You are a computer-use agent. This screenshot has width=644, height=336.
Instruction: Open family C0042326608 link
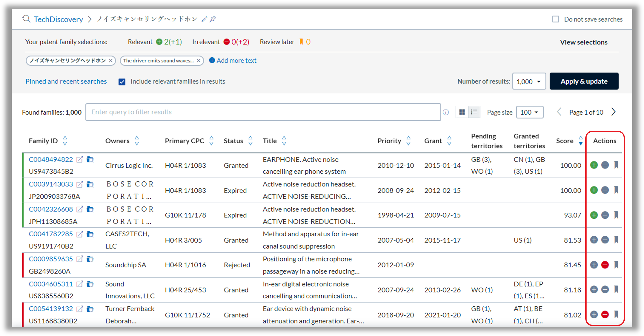[51, 209]
